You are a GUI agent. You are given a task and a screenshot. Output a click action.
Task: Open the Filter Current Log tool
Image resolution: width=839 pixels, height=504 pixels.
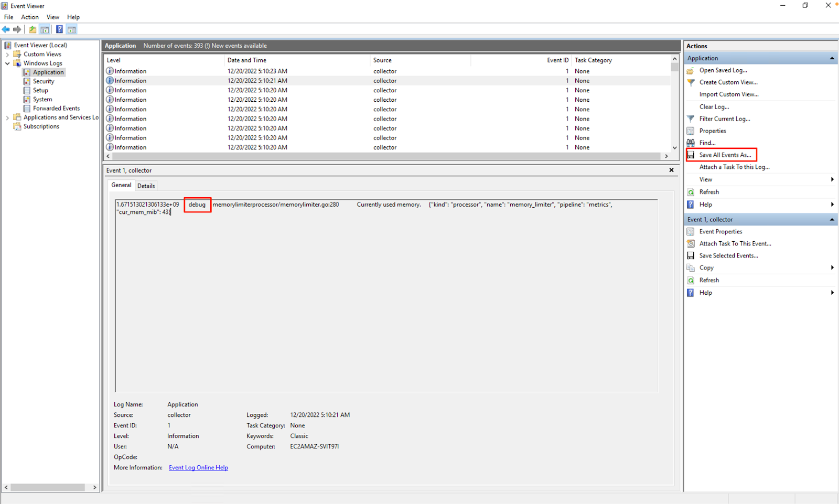tap(725, 119)
